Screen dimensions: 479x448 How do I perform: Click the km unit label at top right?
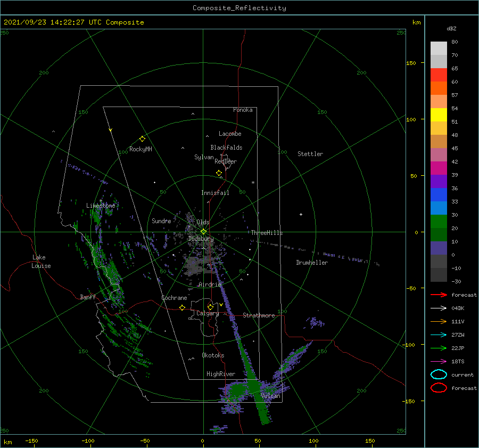click(417, 22)
